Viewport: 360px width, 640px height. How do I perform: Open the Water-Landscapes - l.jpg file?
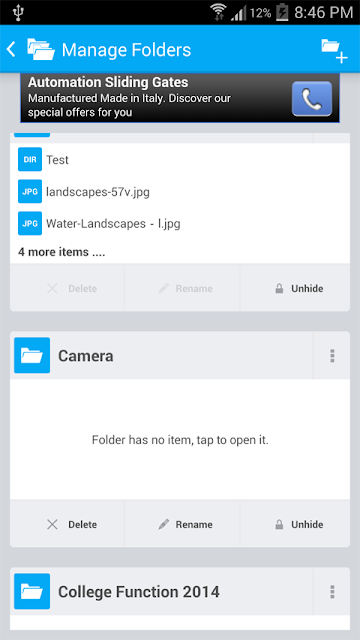tap(113, 224)
